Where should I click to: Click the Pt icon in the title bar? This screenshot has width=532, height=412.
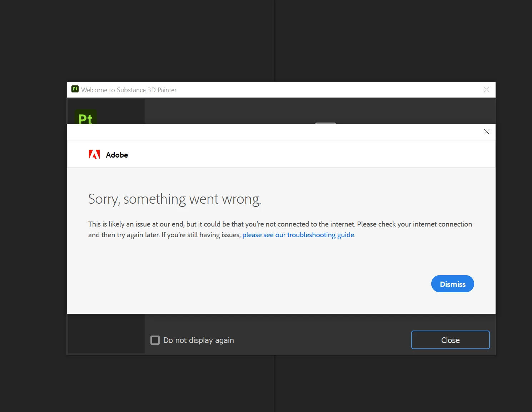pyautogui.click(x=75, y=89)
